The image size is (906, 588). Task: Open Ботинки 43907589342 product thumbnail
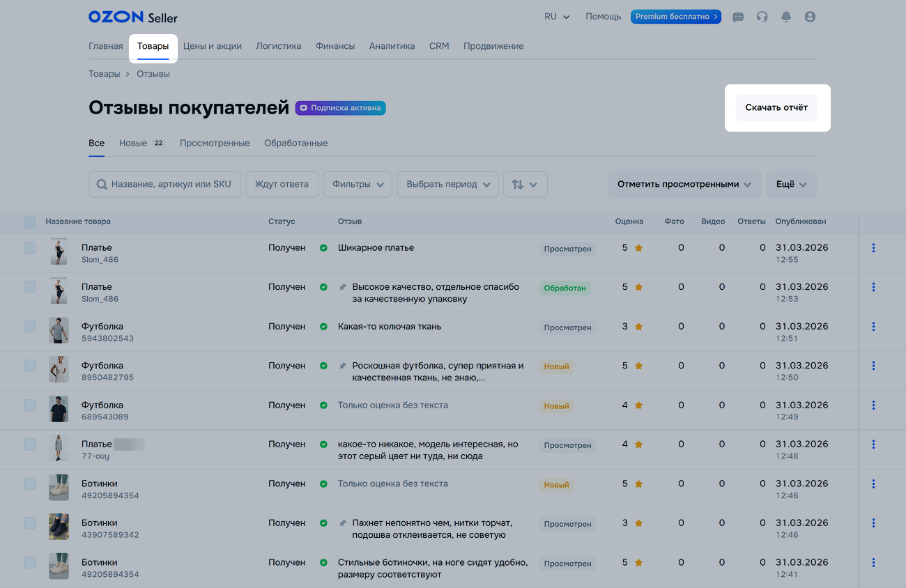(59, 527)
